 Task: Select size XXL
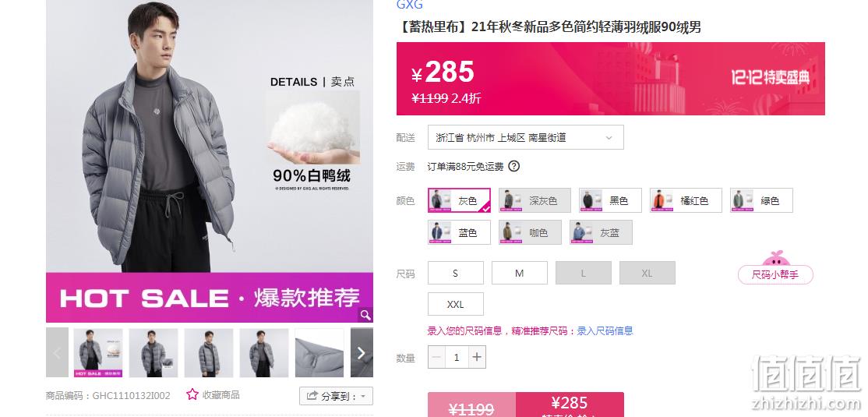click(456, 304)
